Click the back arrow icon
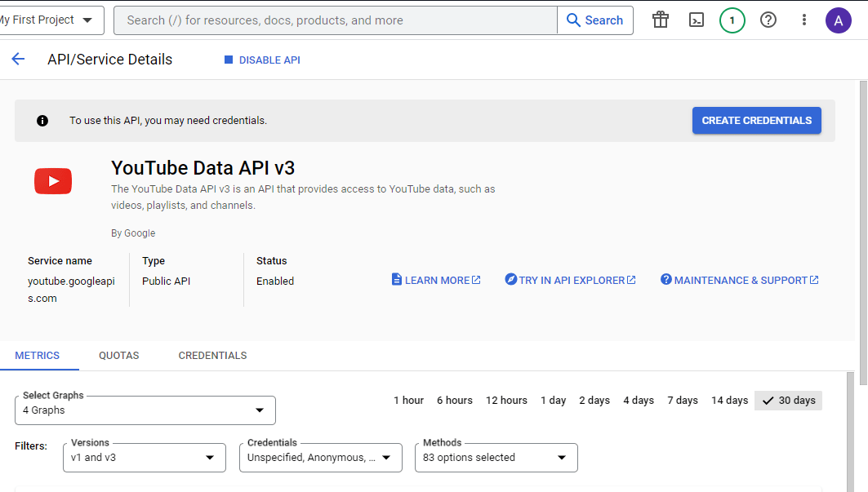The width and height of the screenshot is (868, 492). [x=18, y=60]
